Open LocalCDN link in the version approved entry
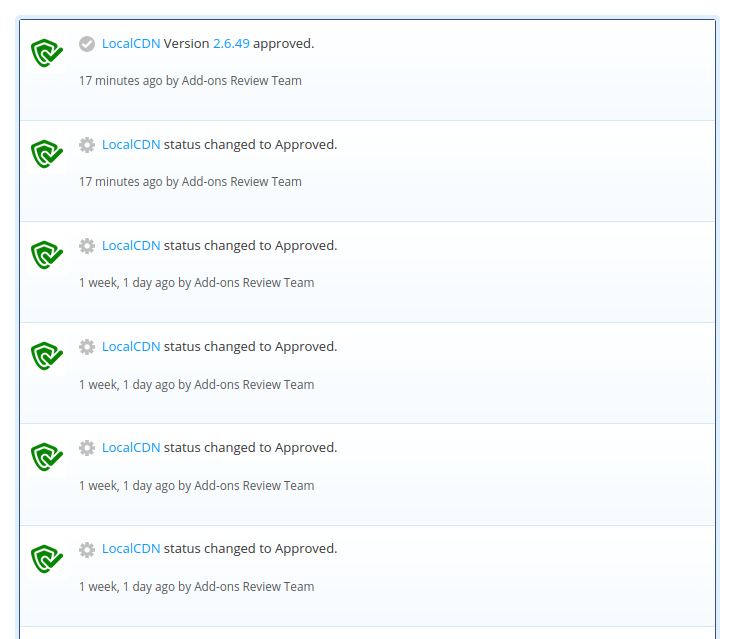This screenshot has width=735, height=639. (x=131, y=44)
